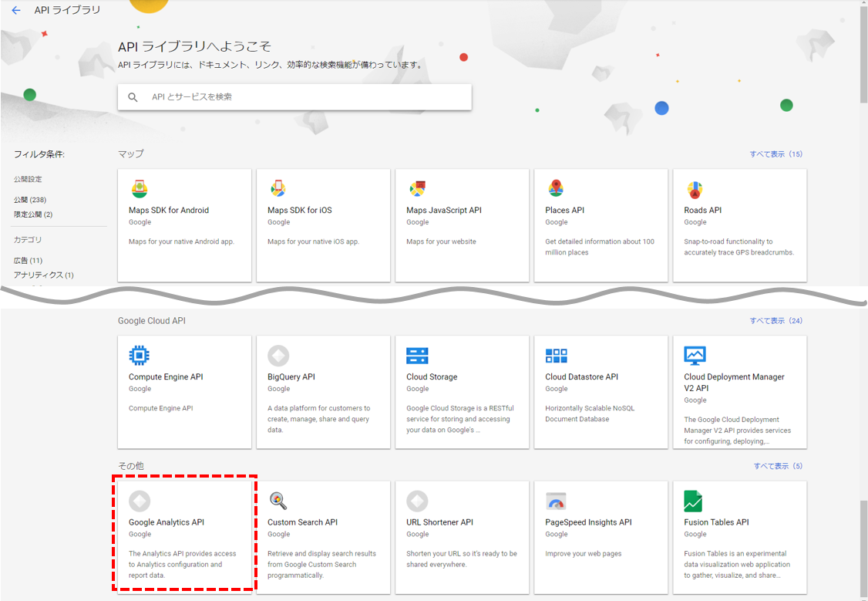868x601 pixels.
Task: Show all 5 APIs under その他
Action: pos(778,467)
